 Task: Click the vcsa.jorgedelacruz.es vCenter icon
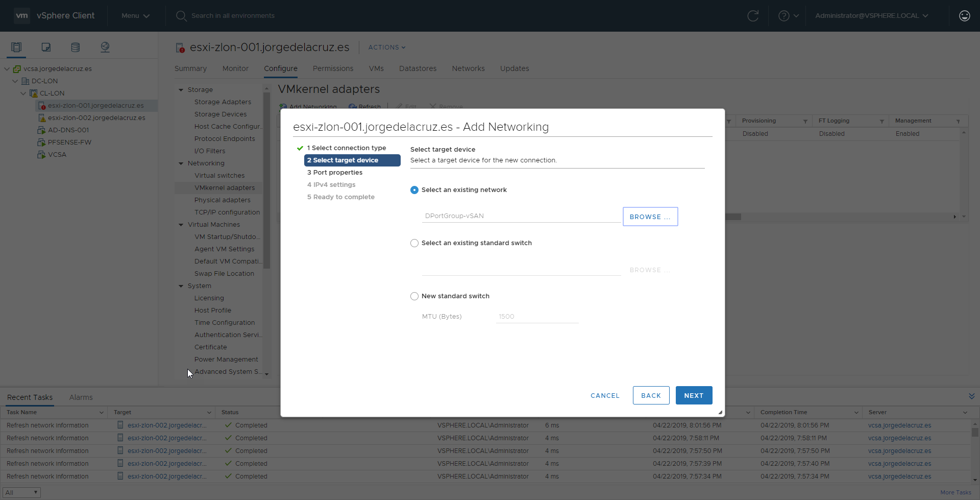click(x=17, y=69)
